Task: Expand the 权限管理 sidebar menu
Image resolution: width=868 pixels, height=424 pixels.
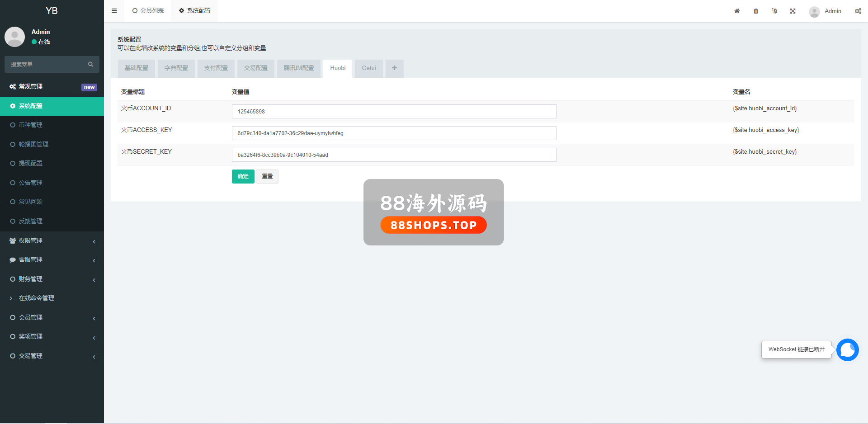Action: click(52, 240)
